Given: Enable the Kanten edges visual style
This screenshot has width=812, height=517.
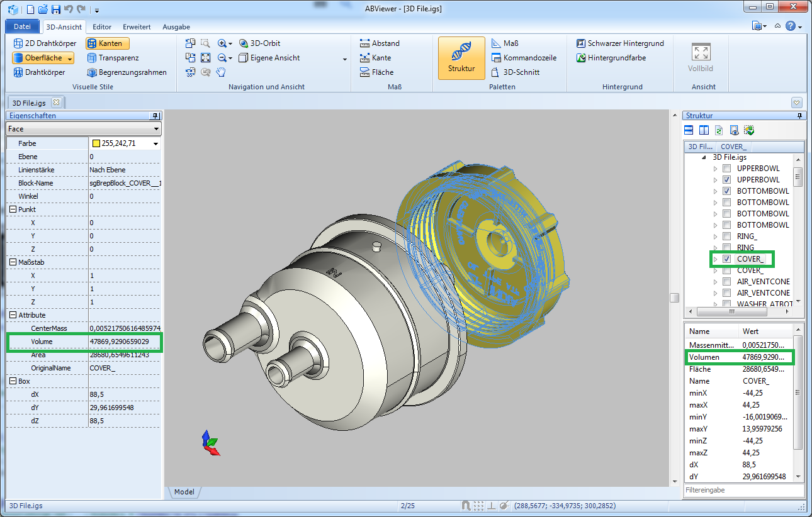Looking at the screenshot, I should pyautogui.click(x=108, y=43).
